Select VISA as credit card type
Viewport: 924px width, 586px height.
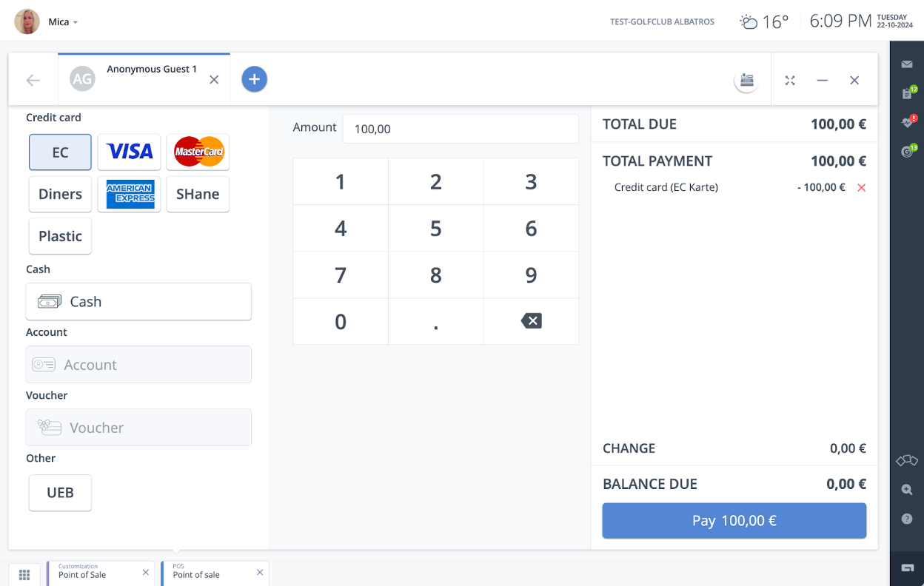click(x=129, y=152)
